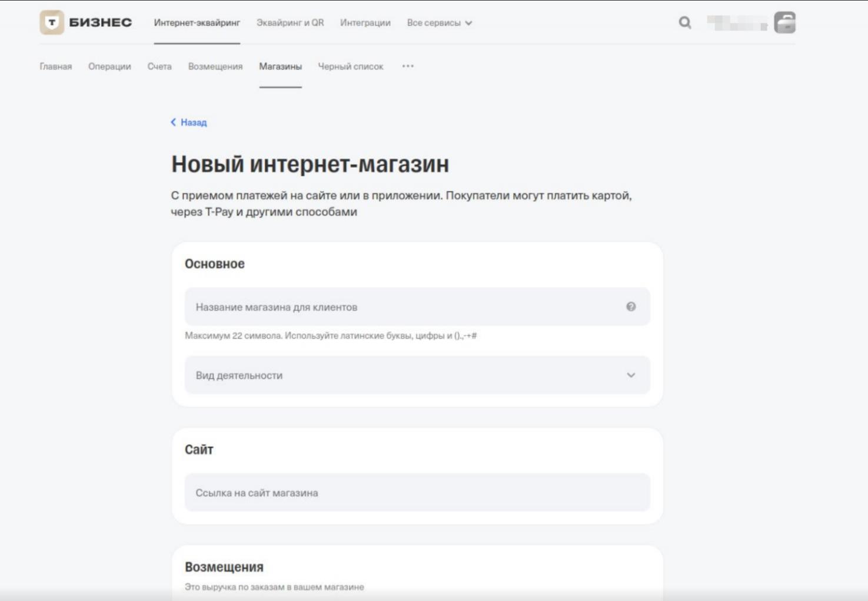Screen dimensions: 868x601
Task: Open the Эквайринг и QR tab
Action: [x=290, y=23]
